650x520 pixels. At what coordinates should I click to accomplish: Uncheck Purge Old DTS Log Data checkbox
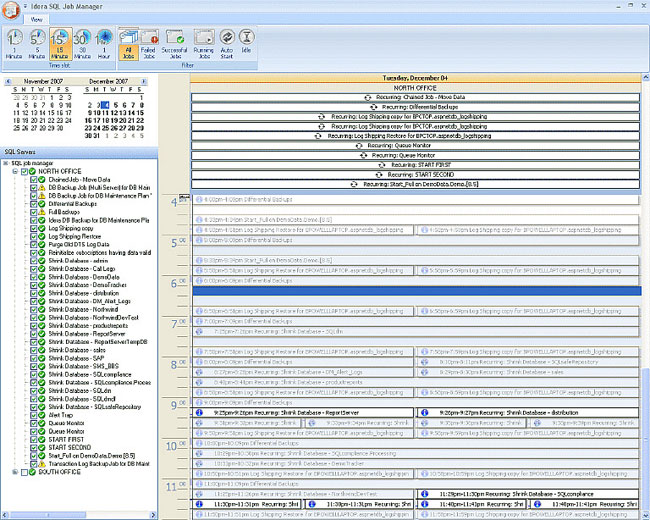pyautogui.click(x=34, y=245)
